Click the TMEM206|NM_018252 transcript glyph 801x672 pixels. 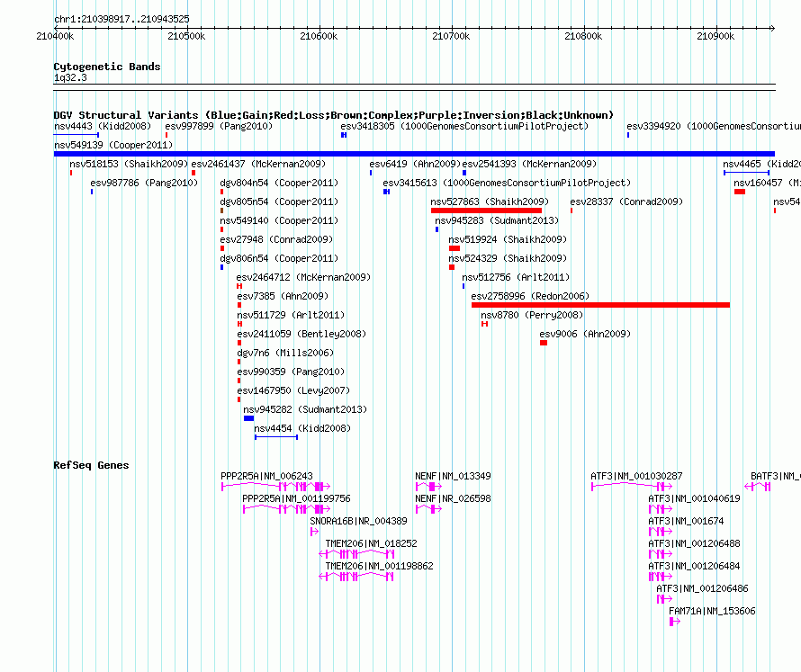356,554
